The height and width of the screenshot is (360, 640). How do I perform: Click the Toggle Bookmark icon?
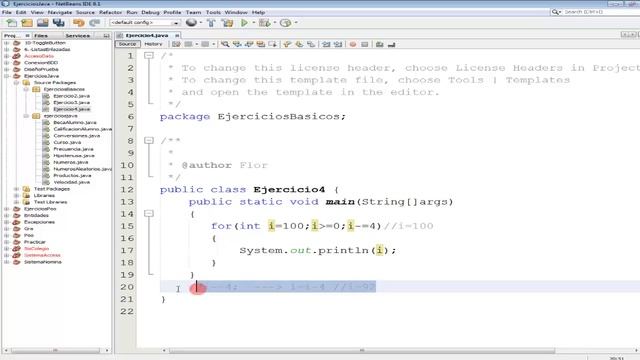(x=311, y=44)
